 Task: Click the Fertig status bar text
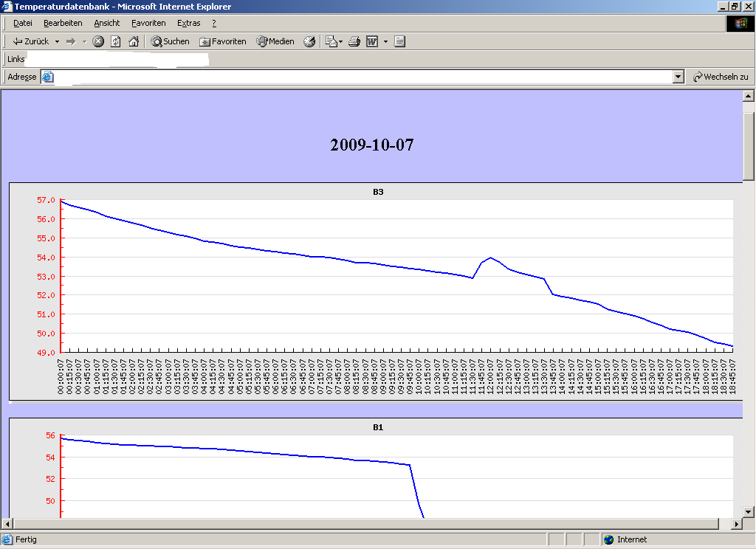(x=26, y=539)
